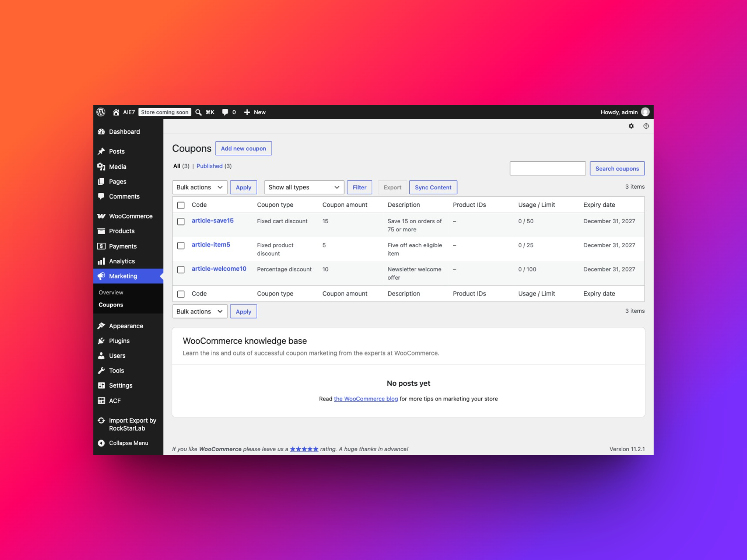
Task: Tick the checkbox for article-welcome10
Action: [x=181, y=269]
